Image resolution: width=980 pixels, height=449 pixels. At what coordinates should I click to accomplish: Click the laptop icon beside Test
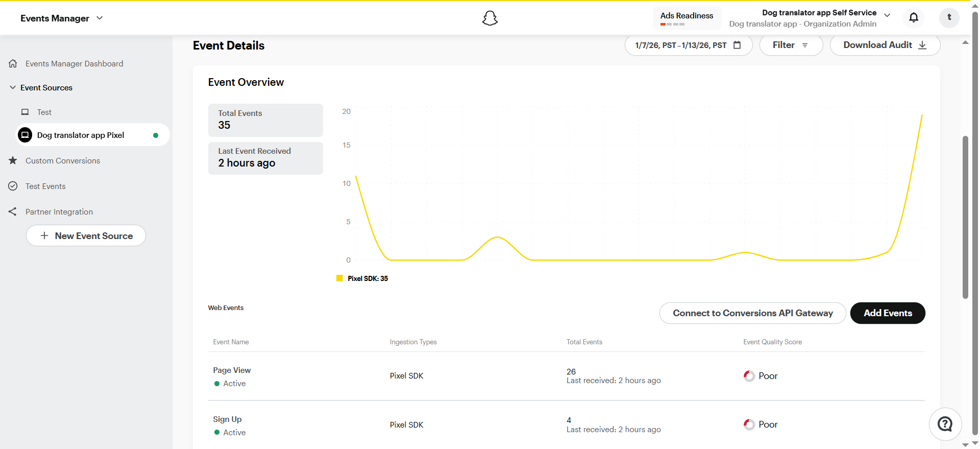click(25, 112)
